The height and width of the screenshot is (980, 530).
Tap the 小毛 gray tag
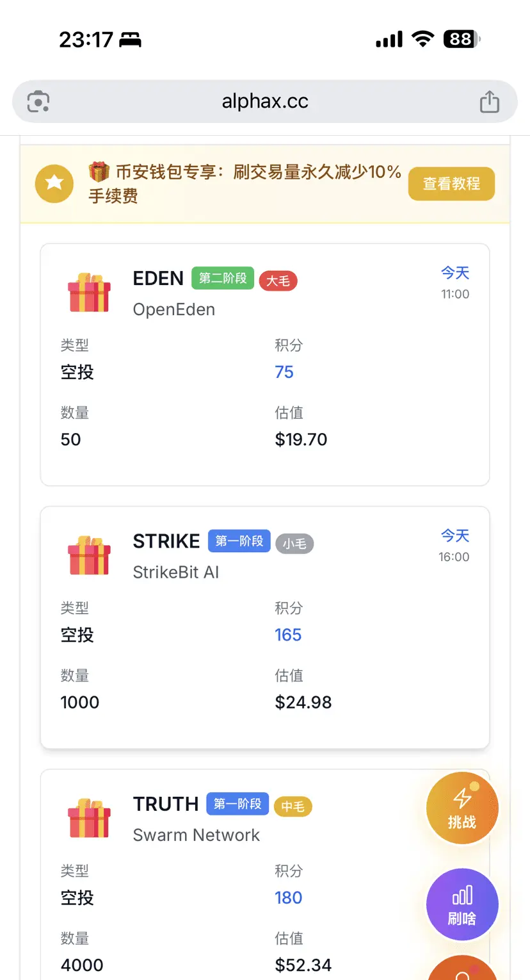pyautogui.click(x=294, y=544)
